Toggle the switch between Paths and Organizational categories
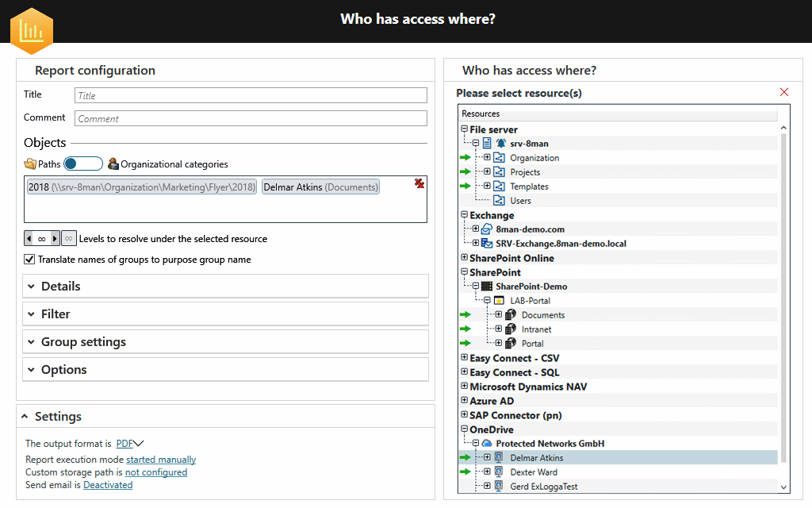 [x=82, y=164]
